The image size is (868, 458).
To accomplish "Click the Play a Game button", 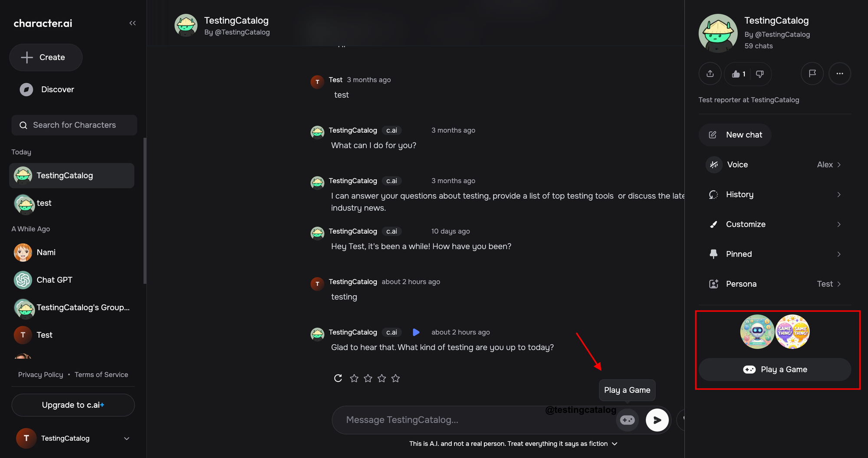I will (775, 369).
